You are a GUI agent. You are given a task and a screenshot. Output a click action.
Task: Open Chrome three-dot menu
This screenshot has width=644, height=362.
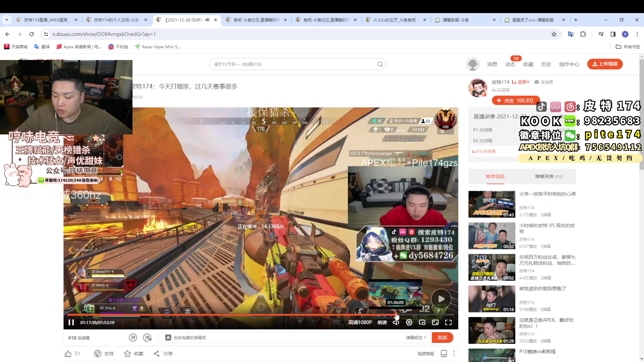[637, 34]
